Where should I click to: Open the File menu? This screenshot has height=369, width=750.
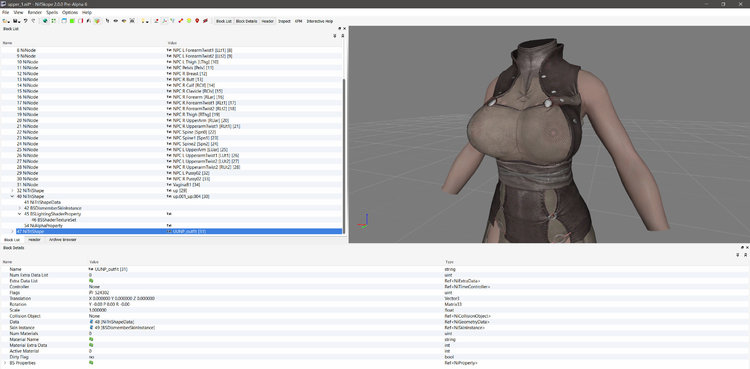[5, 12]
